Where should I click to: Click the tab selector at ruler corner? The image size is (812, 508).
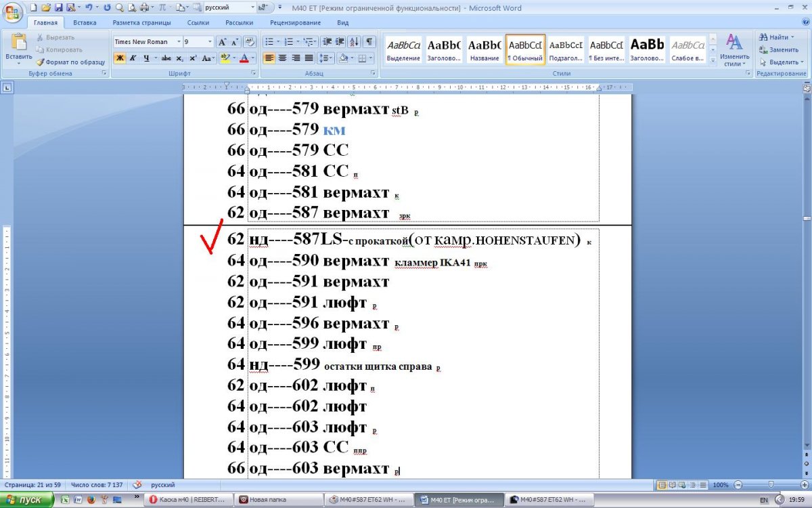(x=7, y=87)
